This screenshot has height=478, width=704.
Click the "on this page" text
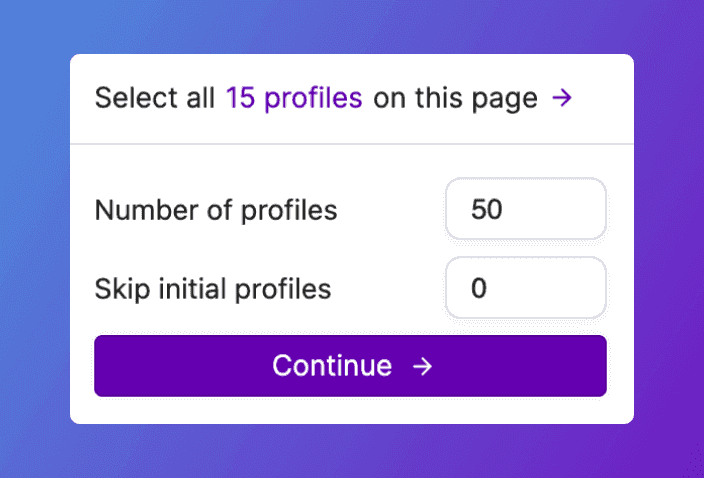pyautogui.click(x=455, y=98)
